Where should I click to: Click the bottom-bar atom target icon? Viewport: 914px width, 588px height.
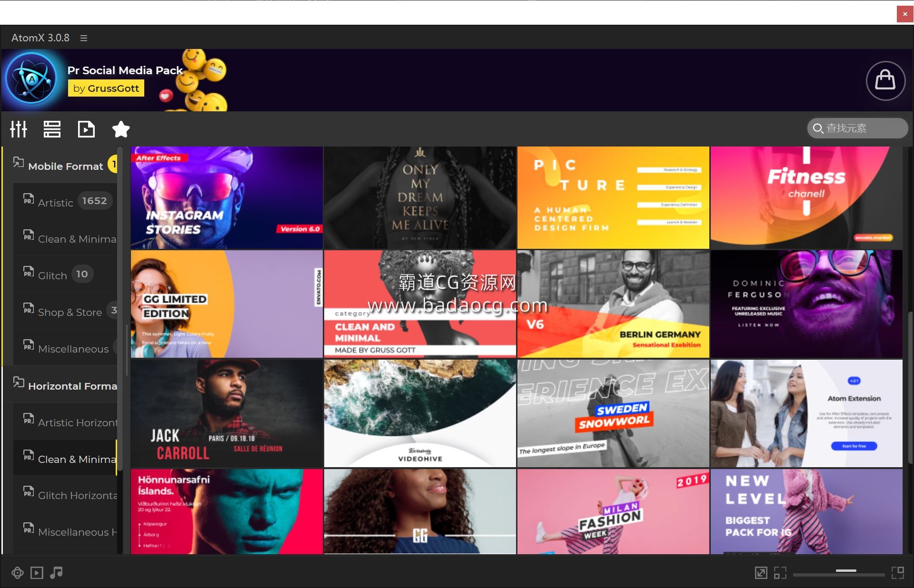[x=18, y=573]
